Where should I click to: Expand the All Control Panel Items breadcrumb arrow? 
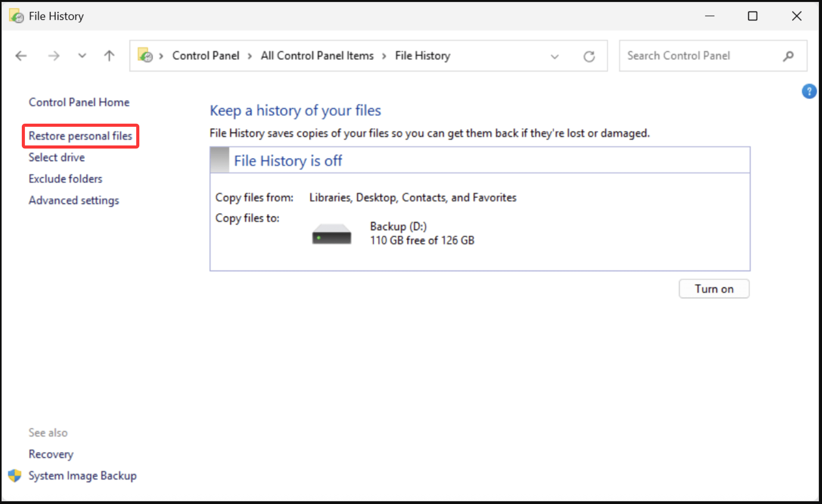tap(385, 56)
